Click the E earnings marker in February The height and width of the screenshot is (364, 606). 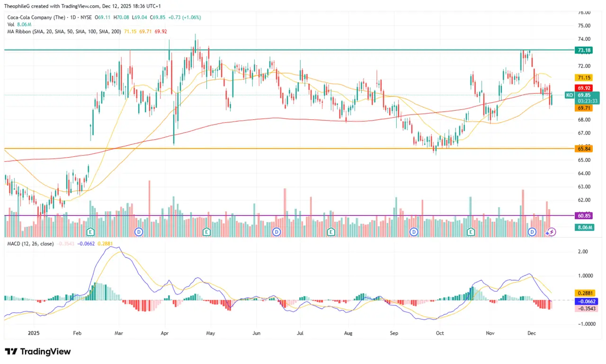pyautogui.click(x=90, y=232)
